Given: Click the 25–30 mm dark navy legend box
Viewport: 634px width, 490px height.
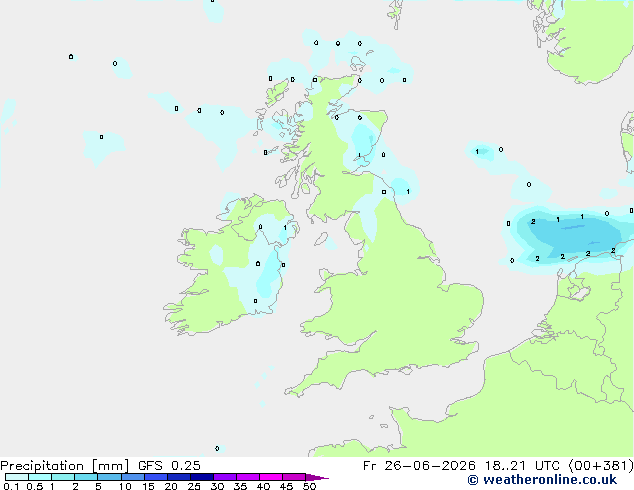Looking at the screenshot, I should click(202, 477).
